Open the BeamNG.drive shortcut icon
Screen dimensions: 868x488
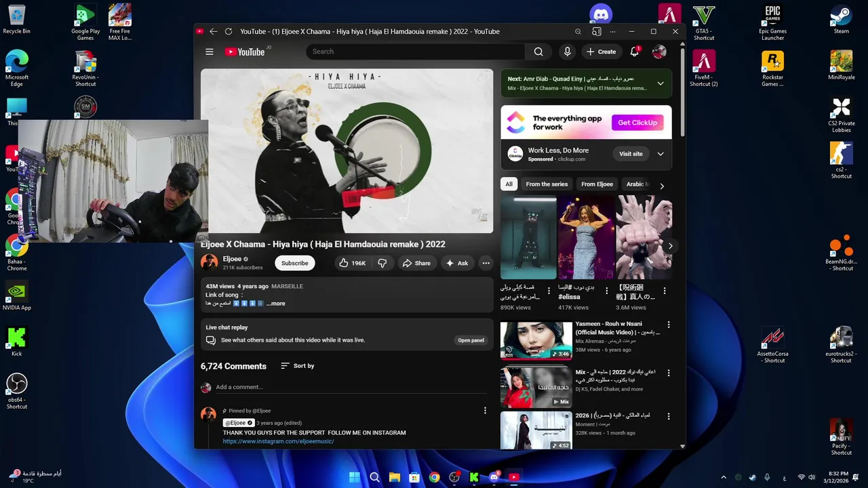841,253
